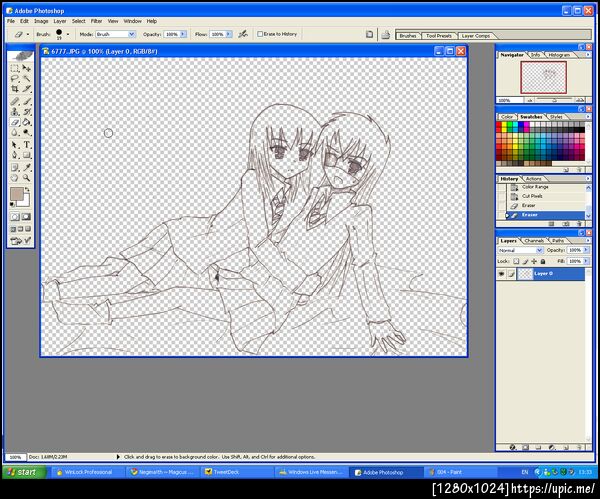Viewport: 600px width, 499px height.
Task: Select the Crop tool
Action: (x=15, y=89)
